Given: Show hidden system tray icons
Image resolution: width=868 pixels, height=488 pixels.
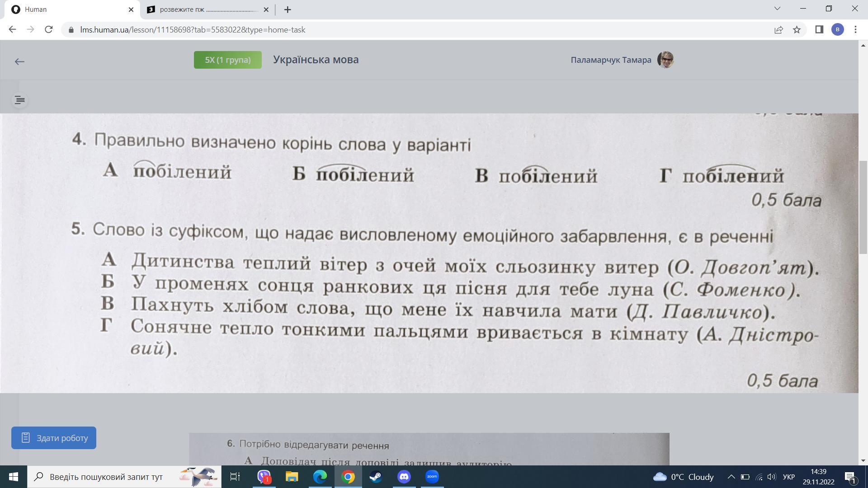Looking at the screenshot, I should point(731,477).
